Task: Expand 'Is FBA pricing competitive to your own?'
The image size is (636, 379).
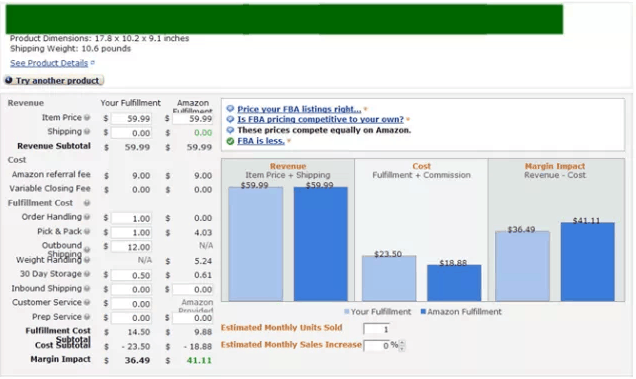Action: [320, 119]
